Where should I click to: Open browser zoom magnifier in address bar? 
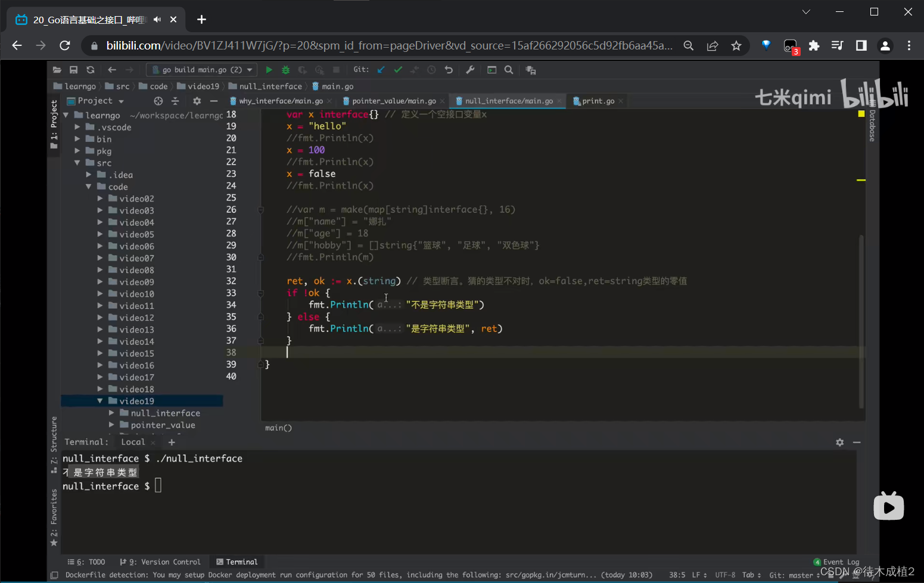click(x=689, y=46)
